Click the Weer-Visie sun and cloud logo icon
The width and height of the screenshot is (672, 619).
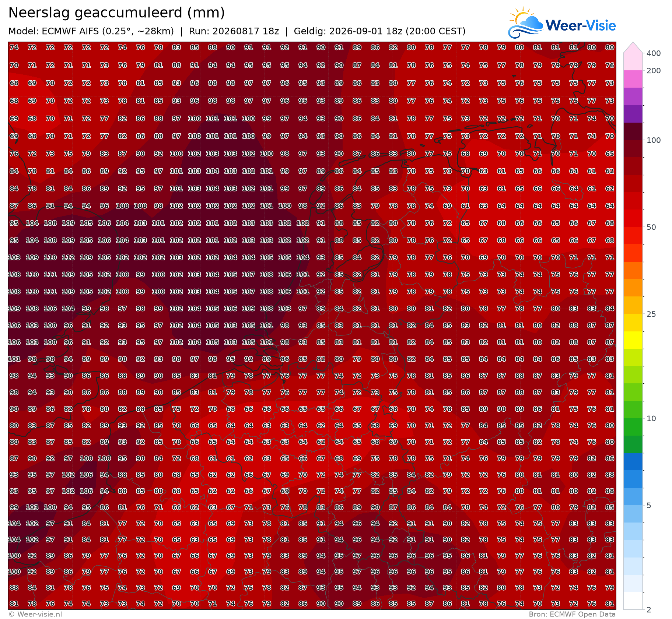(526, 22)
